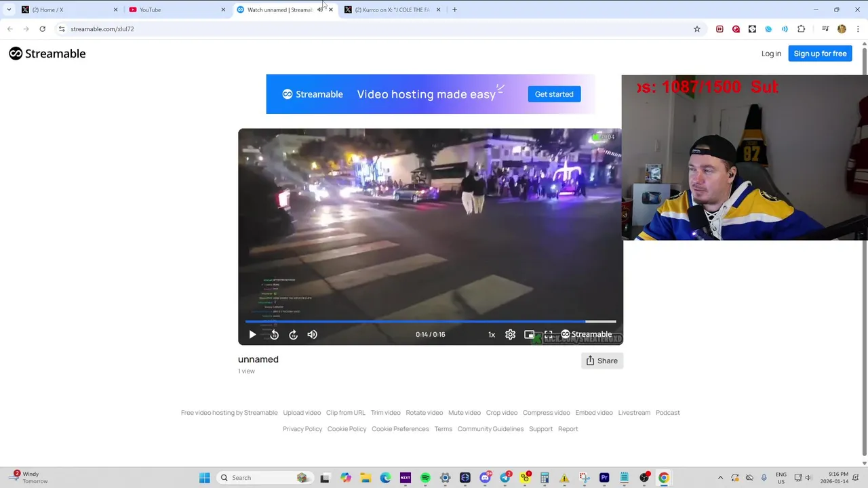This screenshot has height=488, width=868.
Task: Open the media control button
Action: point(825,29)
